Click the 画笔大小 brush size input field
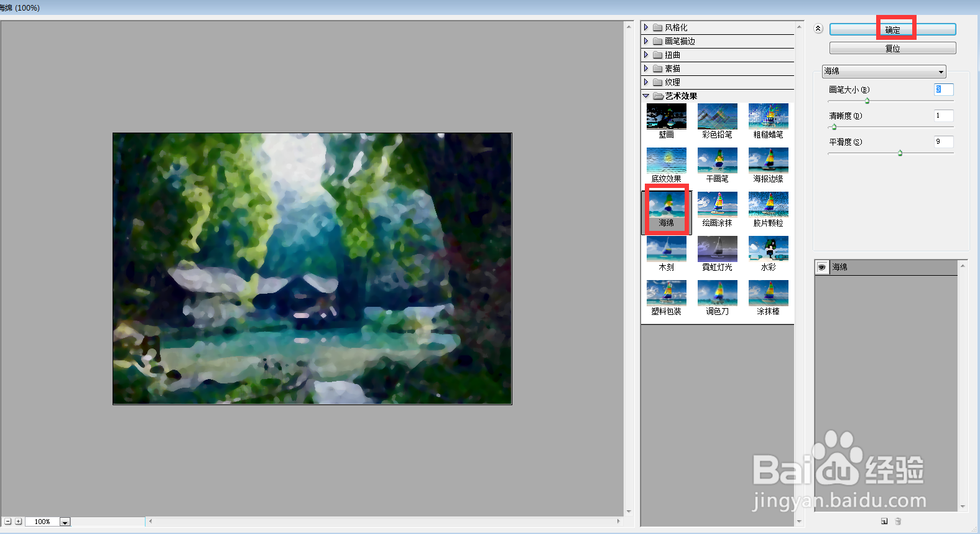The image size is (980, 534). tap(943, 89)
